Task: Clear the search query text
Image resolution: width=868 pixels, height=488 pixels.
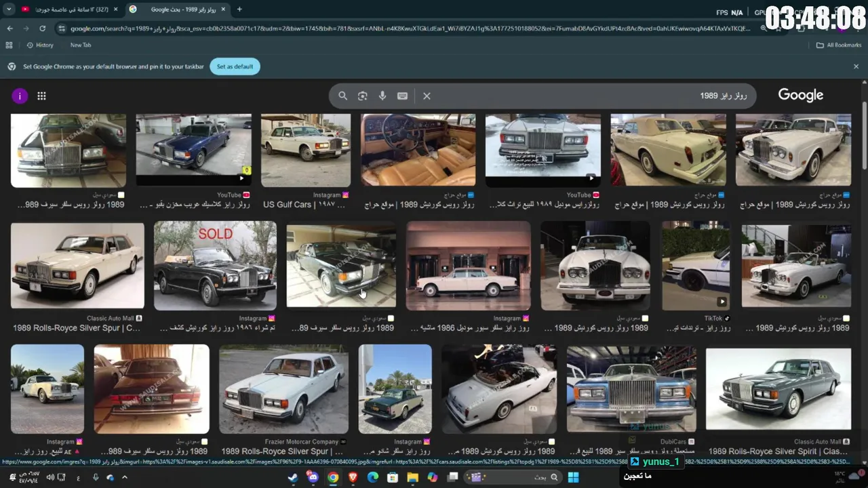Action: click(x=427, y=96)
